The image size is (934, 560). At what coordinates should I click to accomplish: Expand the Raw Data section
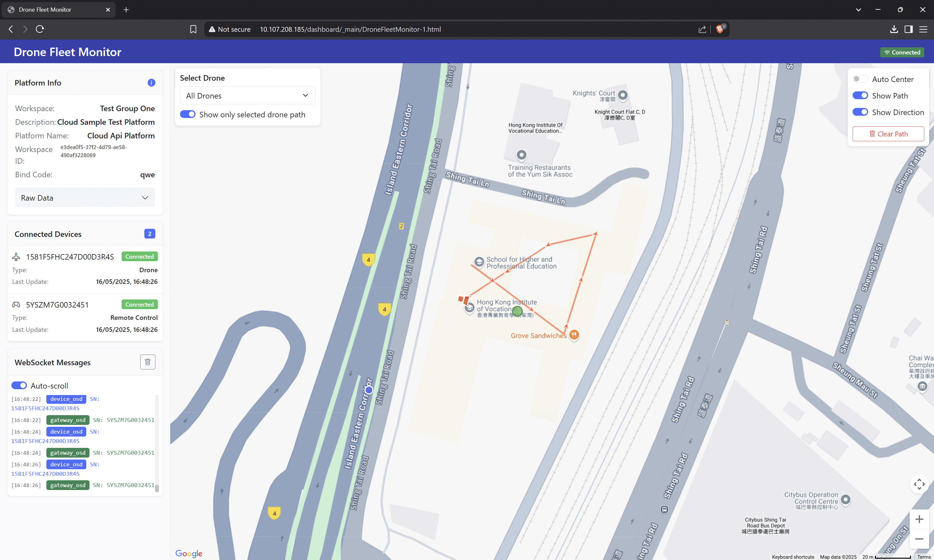tap(85, 198)
